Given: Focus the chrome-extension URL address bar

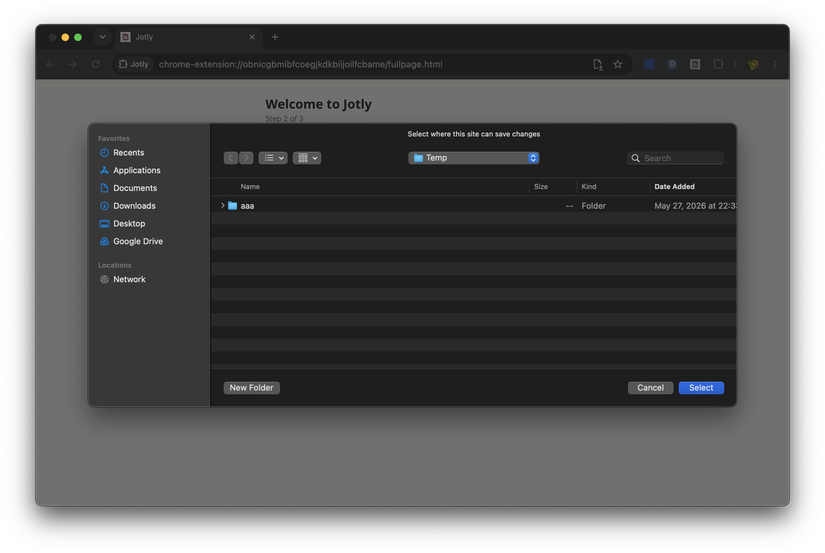Looking at the screenshot, I should 300,64.
